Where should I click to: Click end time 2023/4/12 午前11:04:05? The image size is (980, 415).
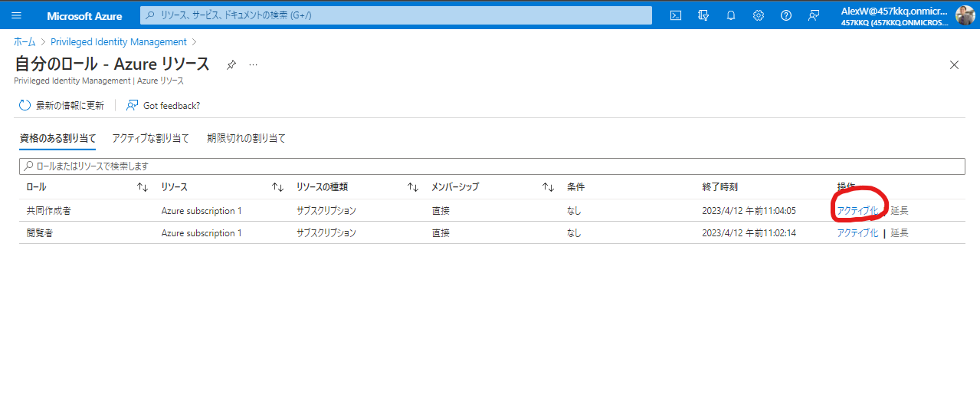pyautogui.click(x=749, y=210)
